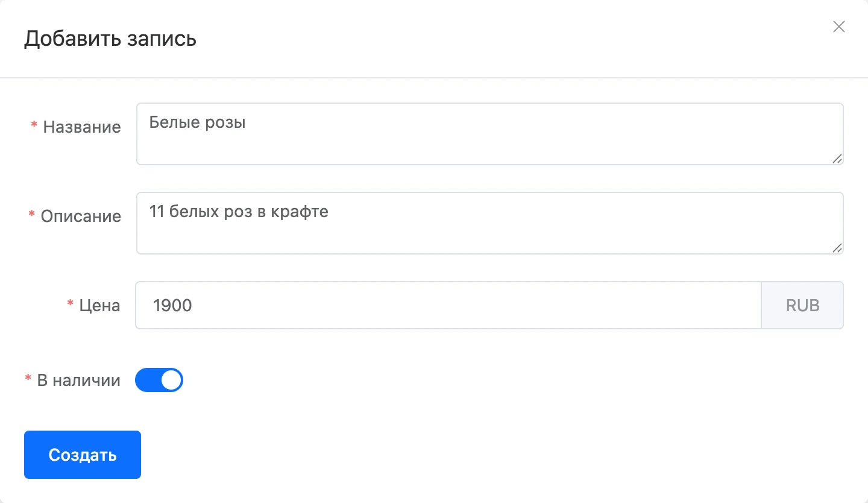Click the Создать button
The image size is (868, 503).
(83, 455)
